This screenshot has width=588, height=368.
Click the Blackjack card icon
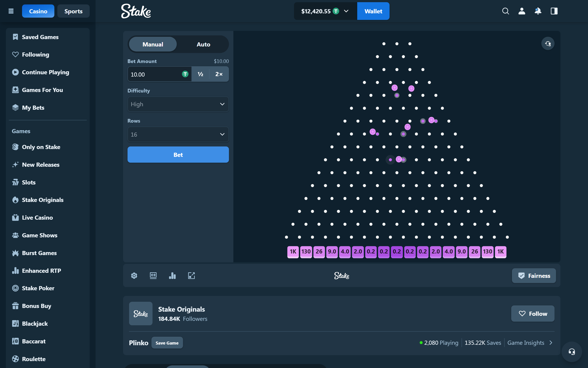pyautogui.click(x=15, y=323)
